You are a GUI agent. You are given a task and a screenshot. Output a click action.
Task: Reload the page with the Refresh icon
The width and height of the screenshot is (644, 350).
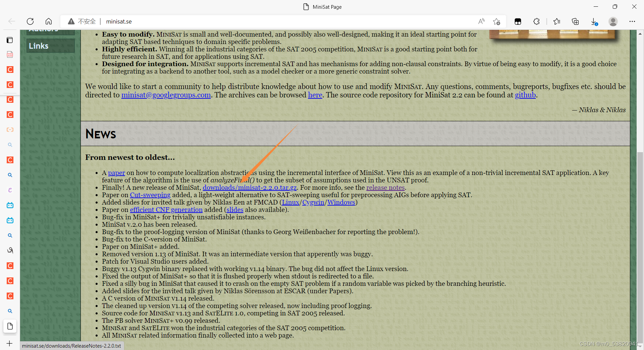tap(30, 21)
